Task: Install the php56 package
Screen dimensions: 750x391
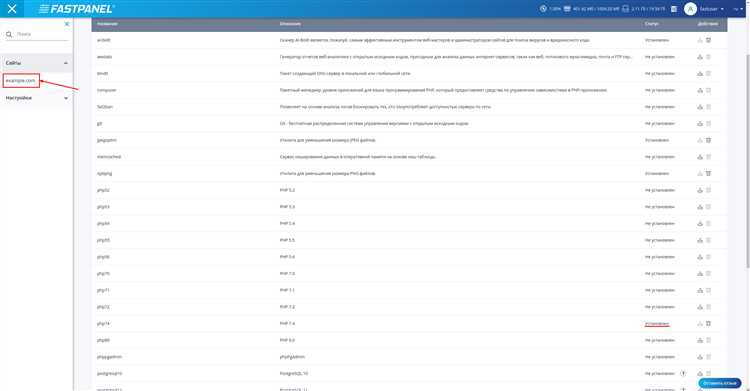Action: click(700, 257)
